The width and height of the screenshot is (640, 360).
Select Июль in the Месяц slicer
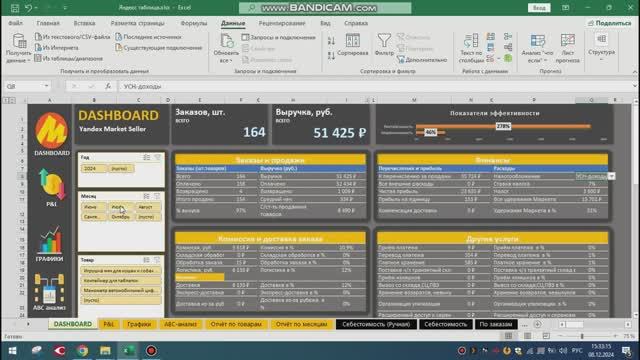tap(120, 207)
